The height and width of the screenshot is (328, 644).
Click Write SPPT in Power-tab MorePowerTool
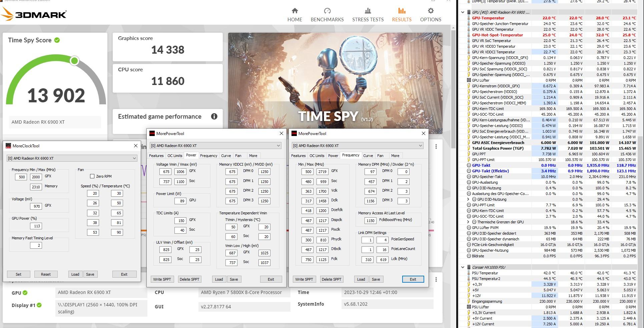pos(162,279)
